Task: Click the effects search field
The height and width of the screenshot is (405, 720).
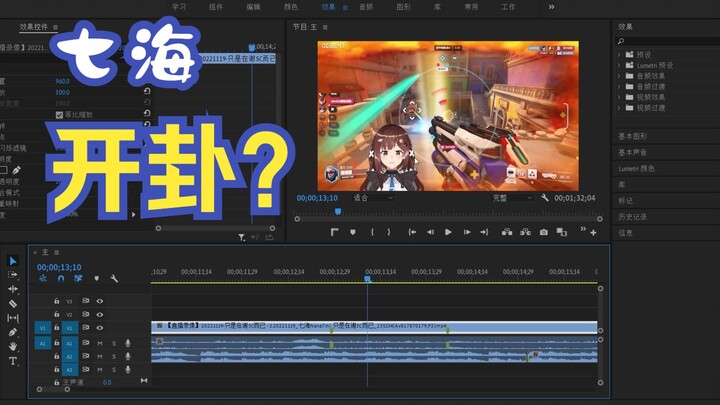Action: [x=670, y=41]
